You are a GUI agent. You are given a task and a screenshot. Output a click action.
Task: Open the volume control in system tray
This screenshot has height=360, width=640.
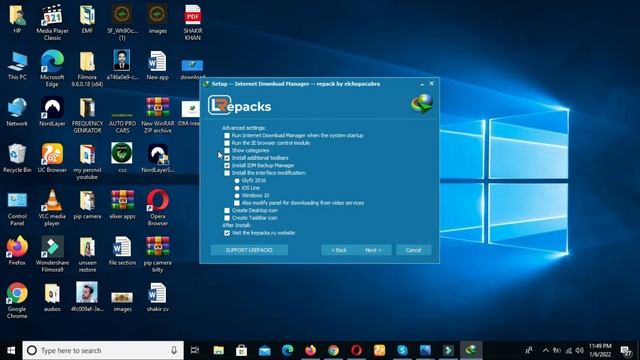point(580,350)
